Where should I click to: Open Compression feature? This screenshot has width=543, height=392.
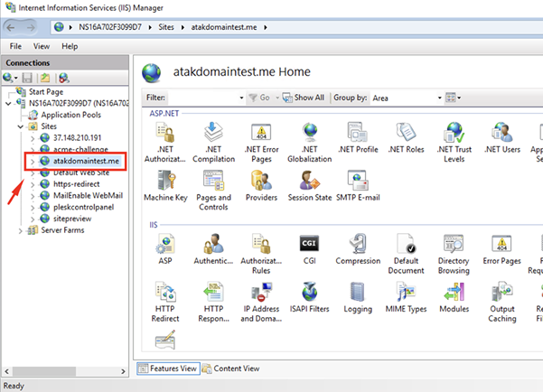click(x=358, y=249)
